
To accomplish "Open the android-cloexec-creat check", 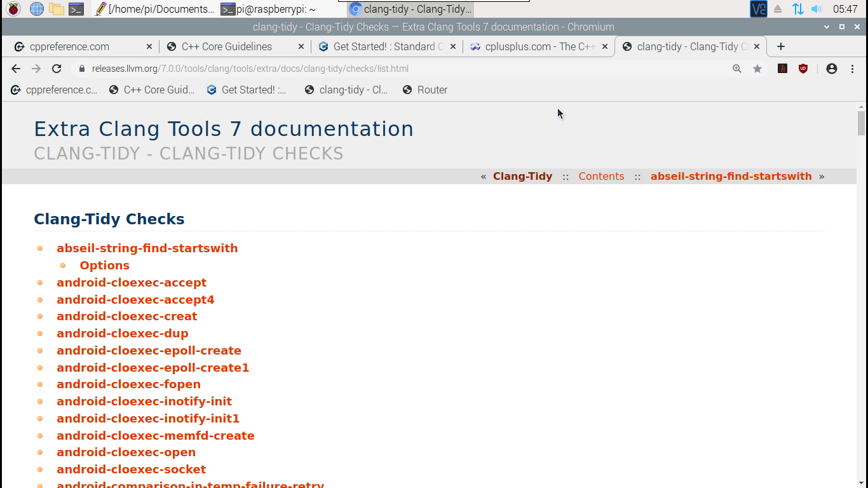I will point(126,316).
